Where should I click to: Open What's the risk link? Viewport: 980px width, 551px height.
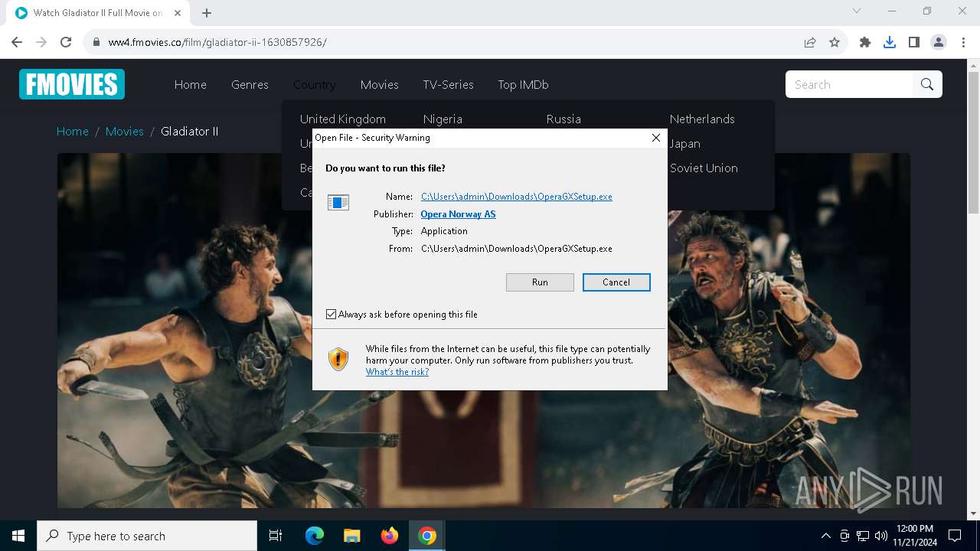coord(397,372)
